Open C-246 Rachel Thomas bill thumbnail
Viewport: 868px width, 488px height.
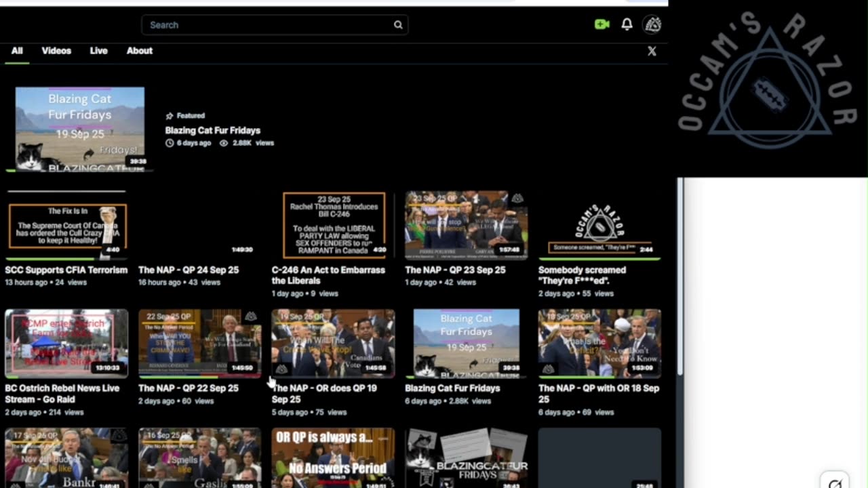[x=333, y=224]
